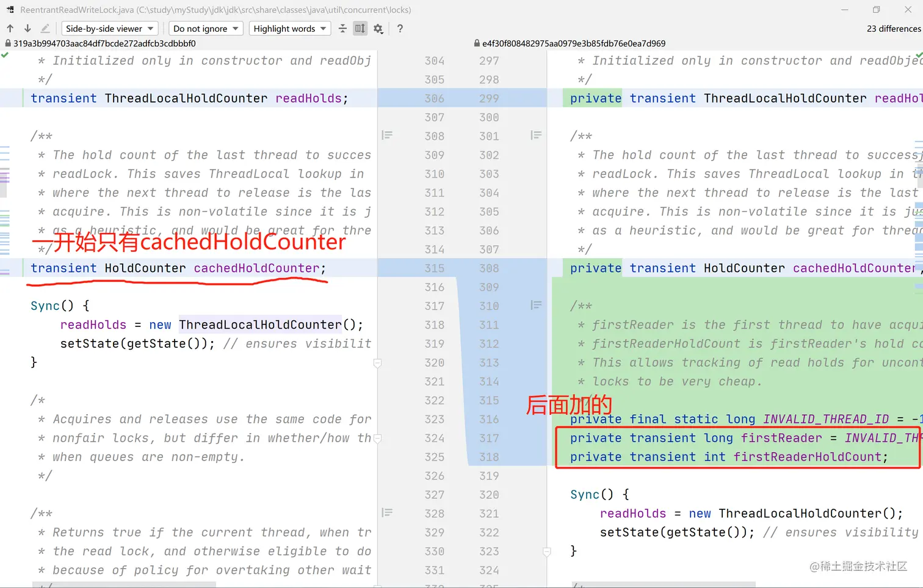The height and width of the screenshot is (588, 923).
Task: Open Highlight words dropdown
Action: coord(289,29)
